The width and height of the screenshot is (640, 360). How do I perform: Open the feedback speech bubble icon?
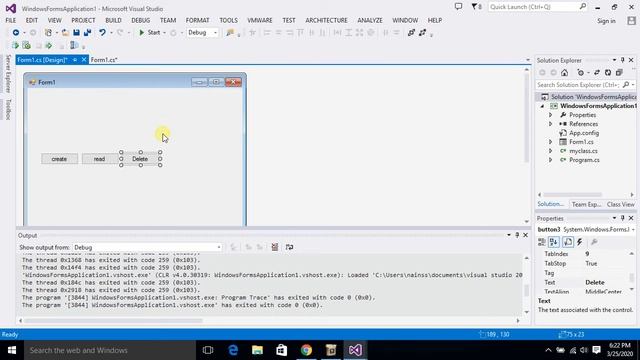pyautogui.click(x=458, y=7)
